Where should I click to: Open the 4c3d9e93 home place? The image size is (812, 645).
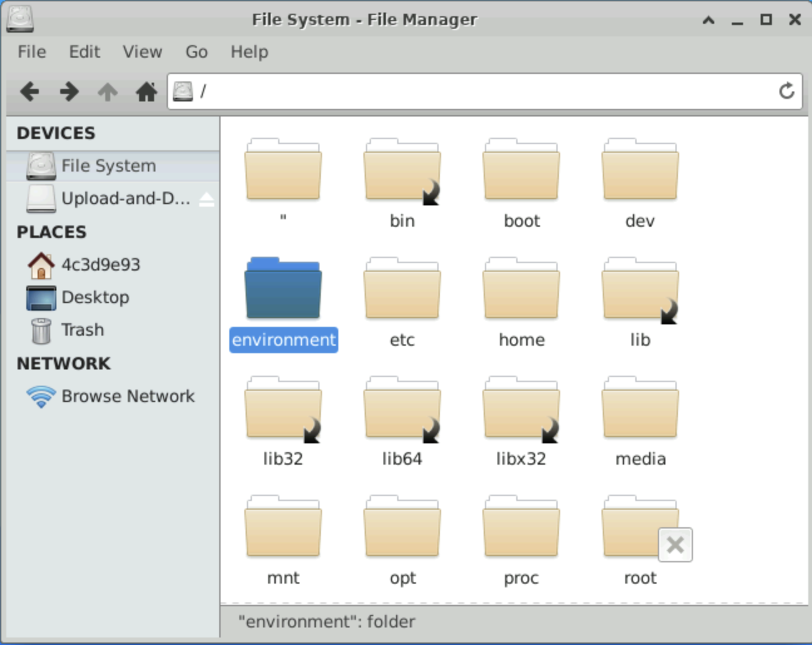click(100, 265)
